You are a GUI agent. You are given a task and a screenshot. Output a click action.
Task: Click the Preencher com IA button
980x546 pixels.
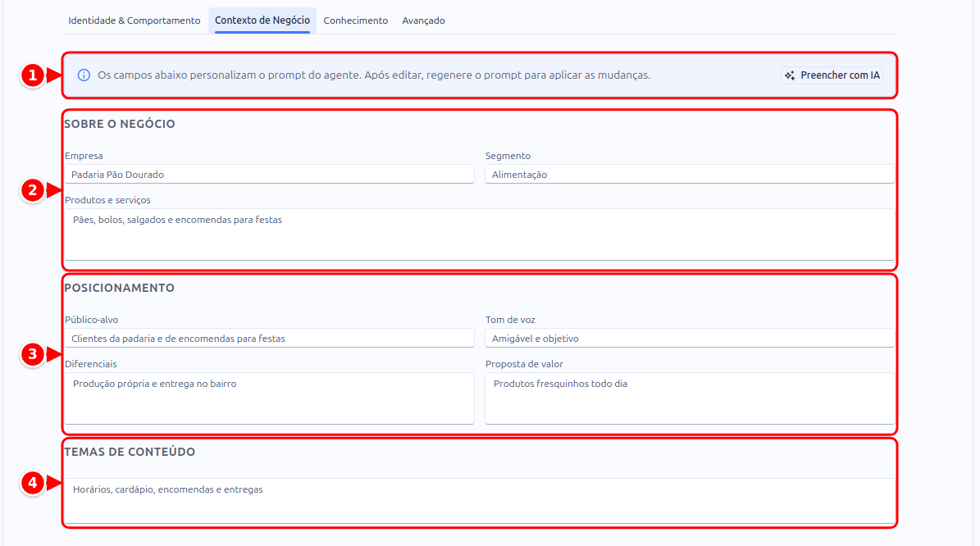pos(832,75)
